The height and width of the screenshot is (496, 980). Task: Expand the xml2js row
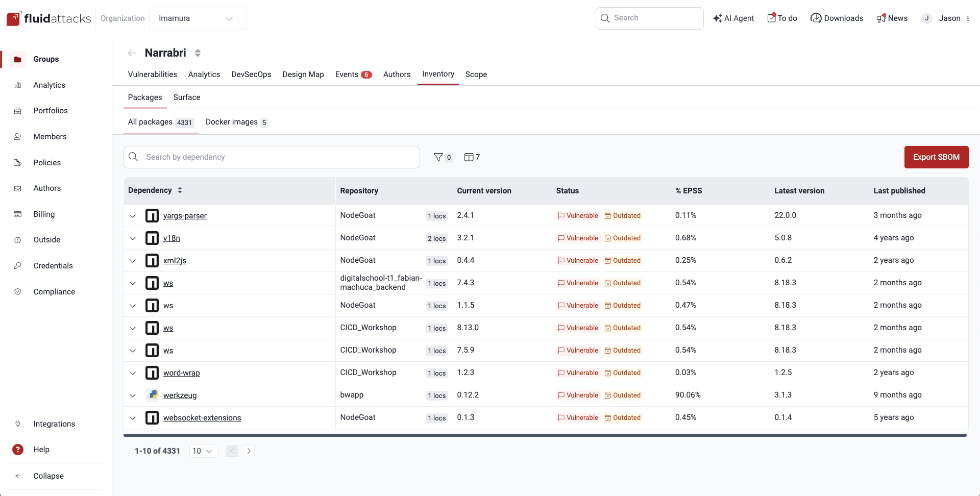click(133, 261)
